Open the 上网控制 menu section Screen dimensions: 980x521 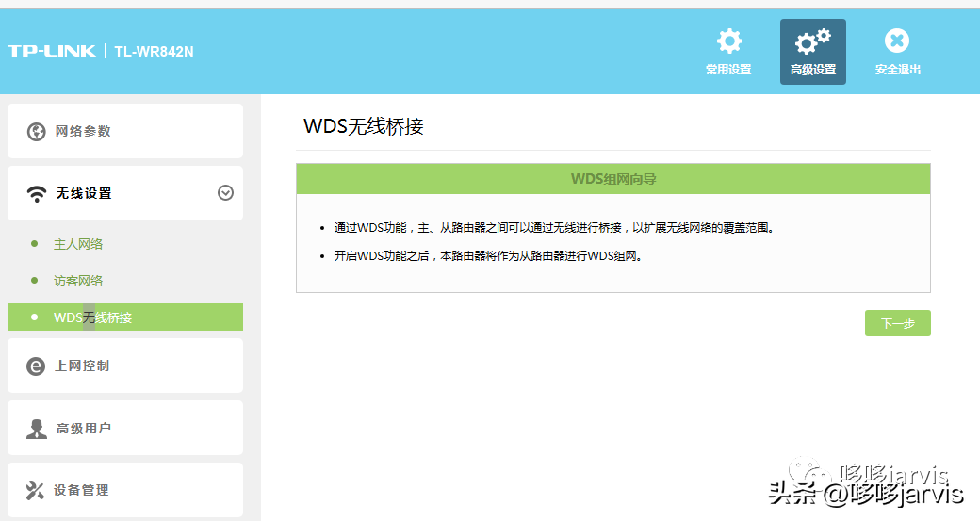(125, 366)
